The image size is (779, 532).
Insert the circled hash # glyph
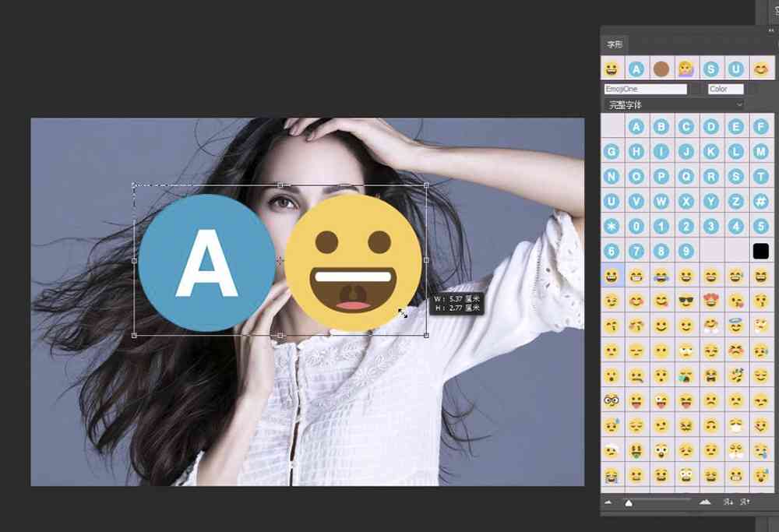pyautogui.click(x=760, y=201)
